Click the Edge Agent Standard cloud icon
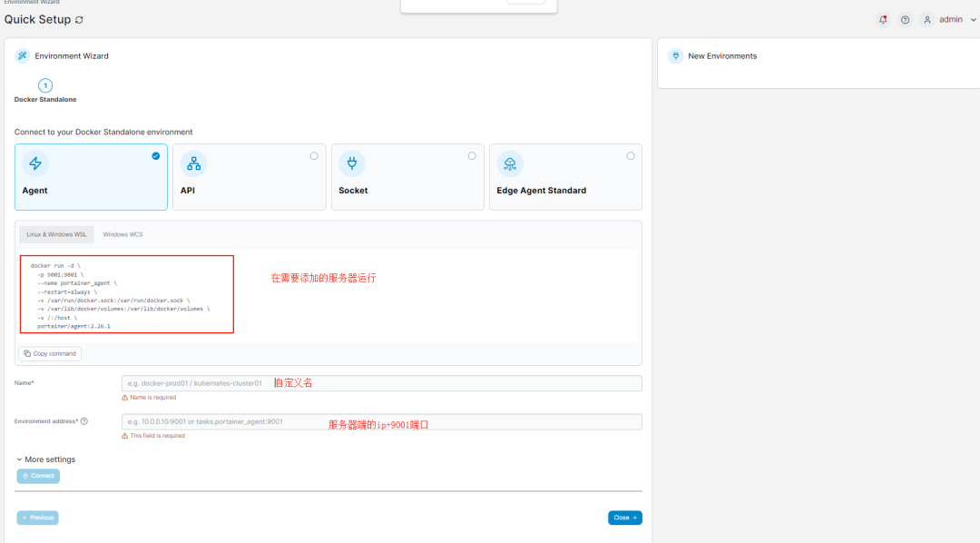The height and width of the screenshot is (543, 980). tap(510, 163)
